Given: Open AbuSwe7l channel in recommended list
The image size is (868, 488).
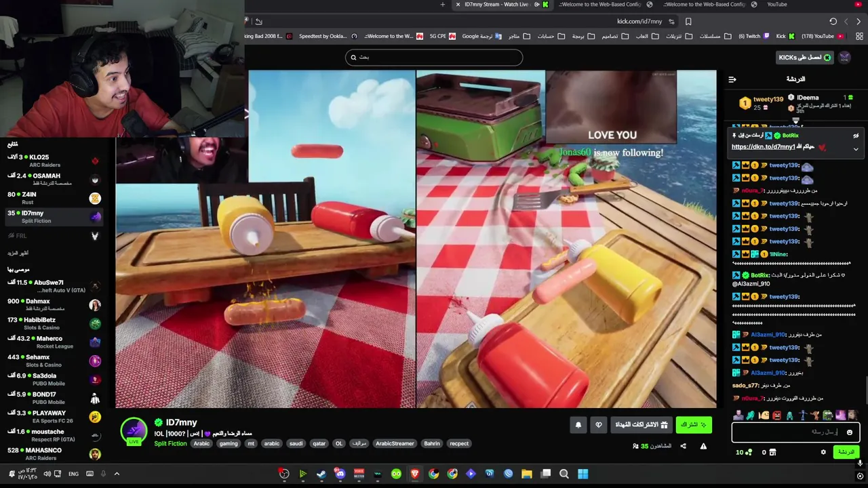Looking at the screenshot, I should 53,286.
